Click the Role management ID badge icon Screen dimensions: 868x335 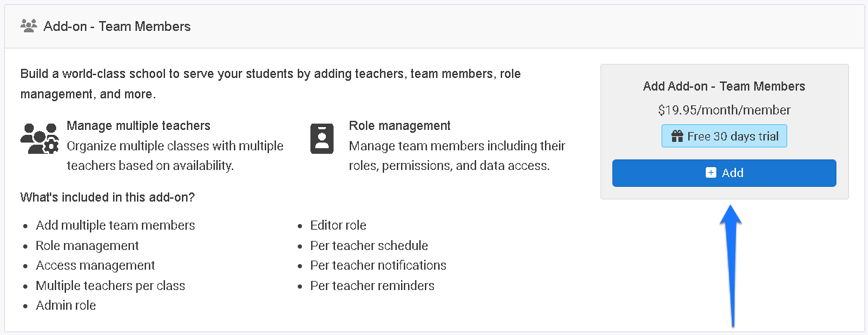point(322,138)
